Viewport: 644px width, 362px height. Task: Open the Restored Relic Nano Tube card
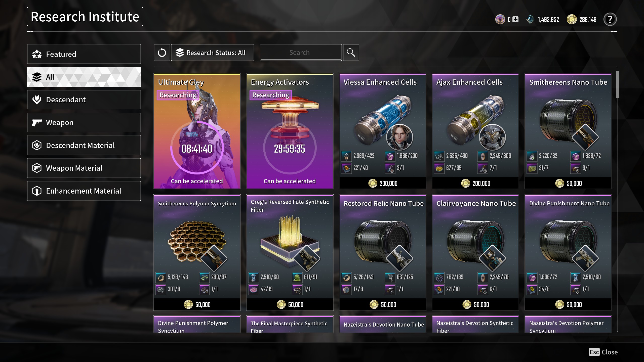pyautogui.click(x=383, y=252)
